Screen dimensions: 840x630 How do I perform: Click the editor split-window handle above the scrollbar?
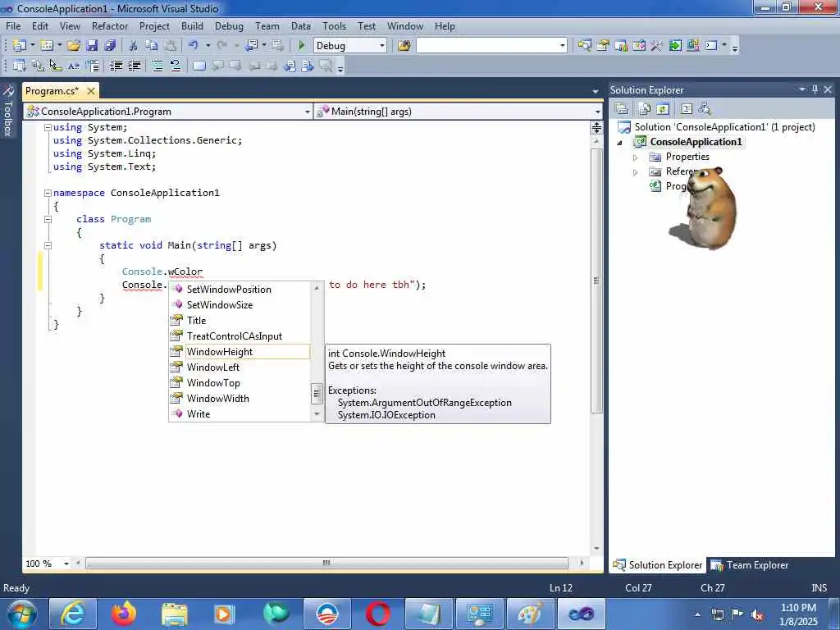pyautogui.click(x=596, y=127)
